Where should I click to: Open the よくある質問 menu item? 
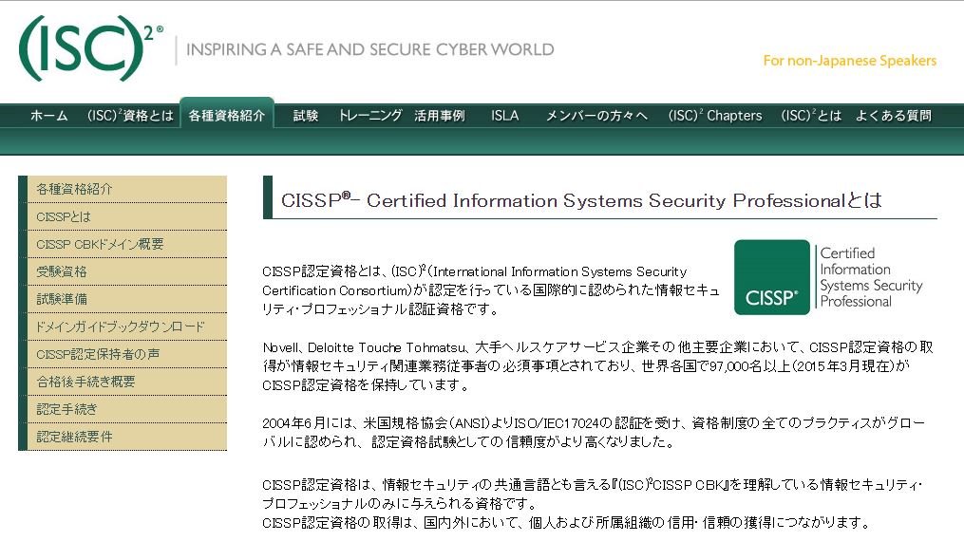894,116
